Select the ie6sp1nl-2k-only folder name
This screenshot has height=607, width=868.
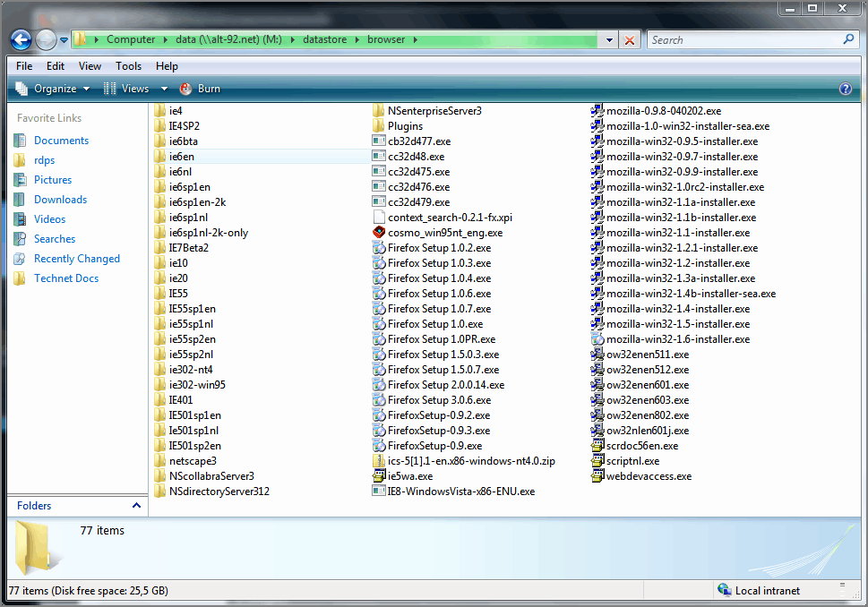[x=208, y=233]
